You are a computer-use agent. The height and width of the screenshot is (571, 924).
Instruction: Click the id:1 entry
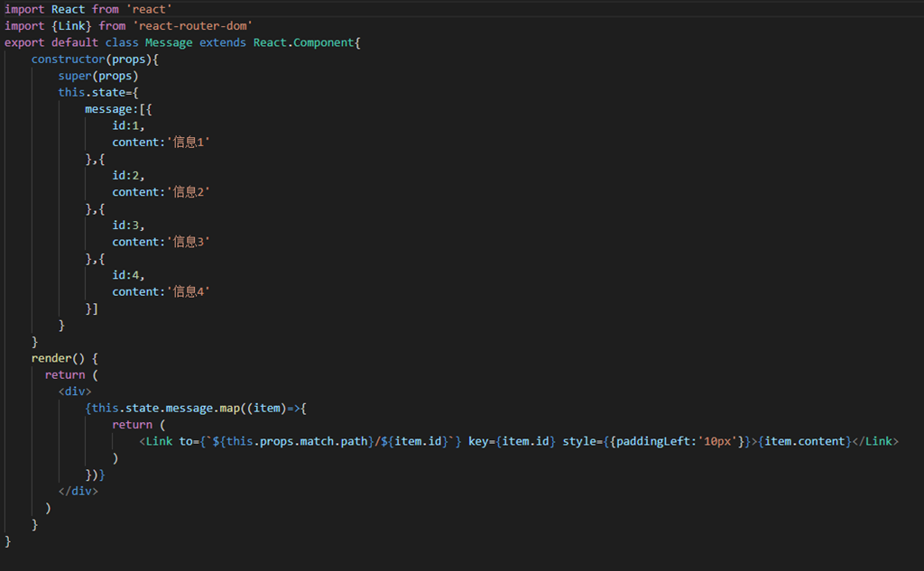(x=128, y=125)
